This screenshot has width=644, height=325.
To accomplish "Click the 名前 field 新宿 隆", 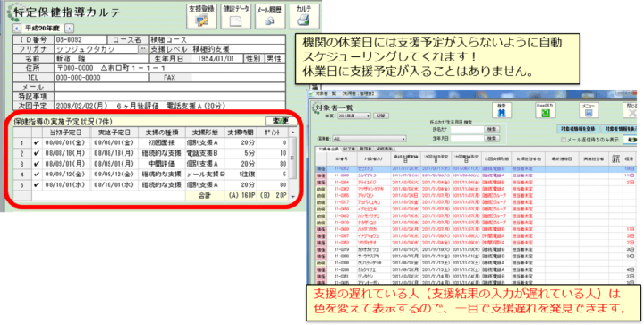I will [101, 58].
